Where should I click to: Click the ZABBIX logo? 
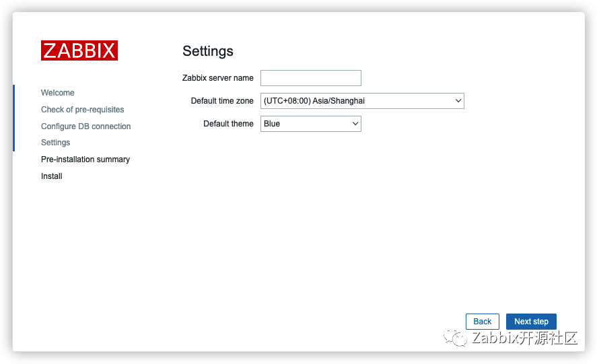79,50
